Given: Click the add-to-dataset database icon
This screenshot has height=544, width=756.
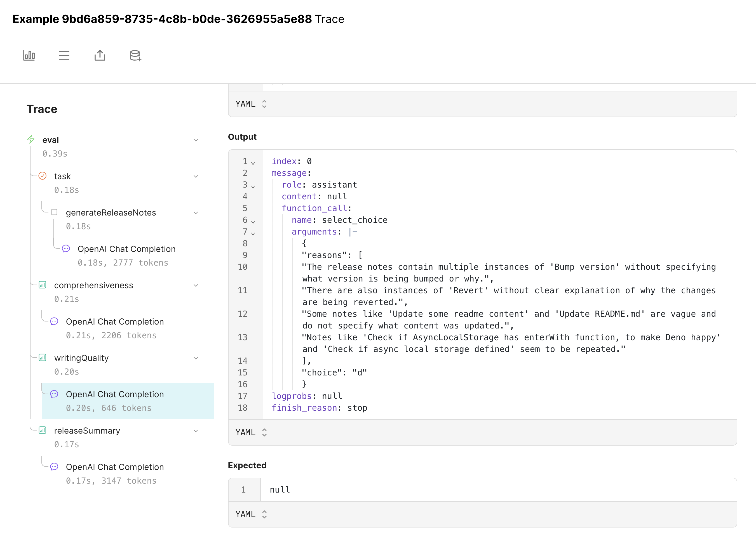Looking at the screenshot, I should (x=135, y=55).
